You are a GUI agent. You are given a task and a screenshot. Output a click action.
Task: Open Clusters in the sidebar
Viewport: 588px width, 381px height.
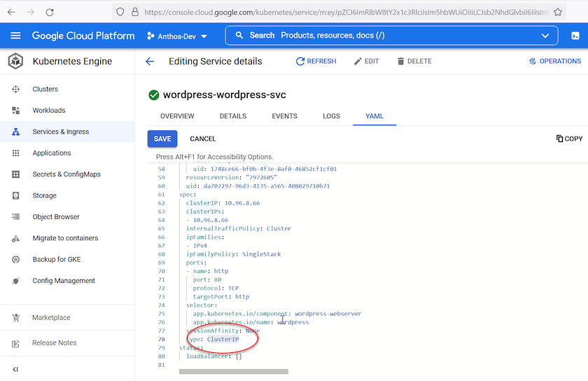[x=45, y=90]
